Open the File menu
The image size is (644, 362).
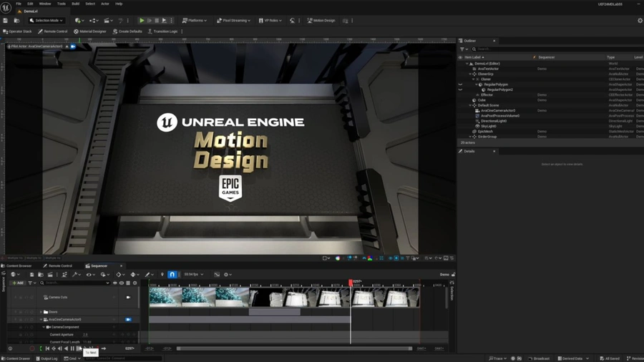coord(19,4)
